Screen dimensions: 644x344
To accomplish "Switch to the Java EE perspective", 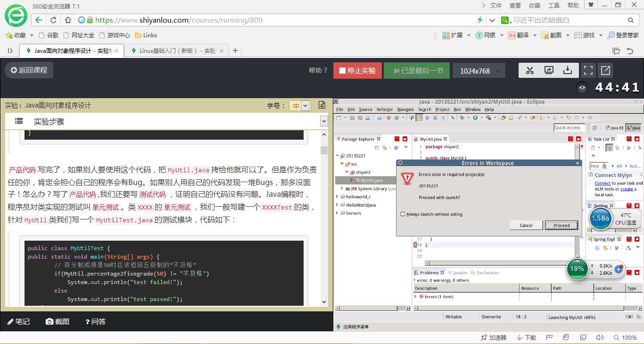I will 614,128.
